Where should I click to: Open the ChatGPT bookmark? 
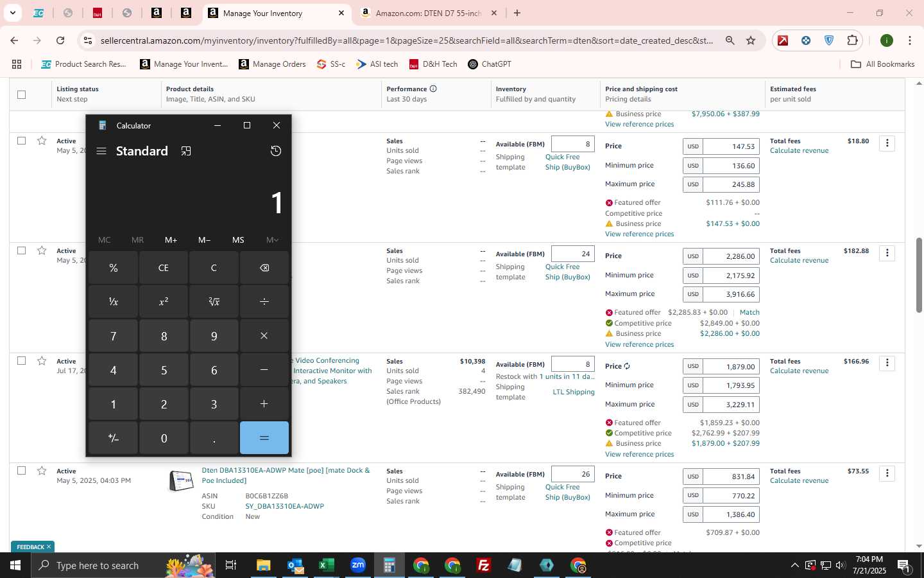tap(490, 64)
